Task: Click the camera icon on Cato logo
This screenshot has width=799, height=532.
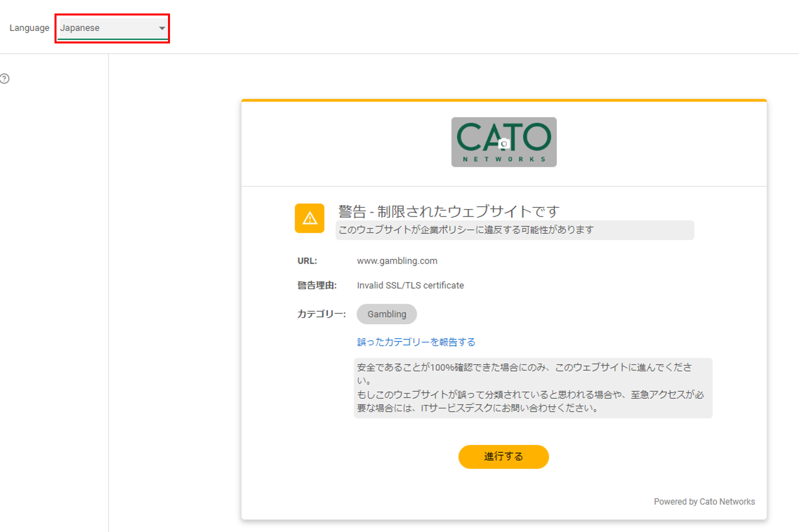Action: (x=504, y=144)
